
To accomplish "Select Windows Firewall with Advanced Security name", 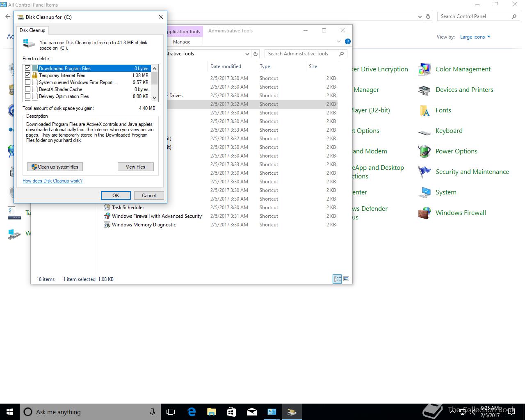I will tap(157, 216).
